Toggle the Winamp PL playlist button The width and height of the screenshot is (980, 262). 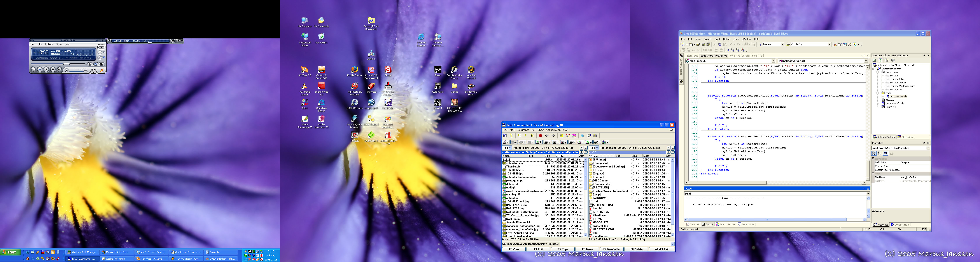(96, 64)
